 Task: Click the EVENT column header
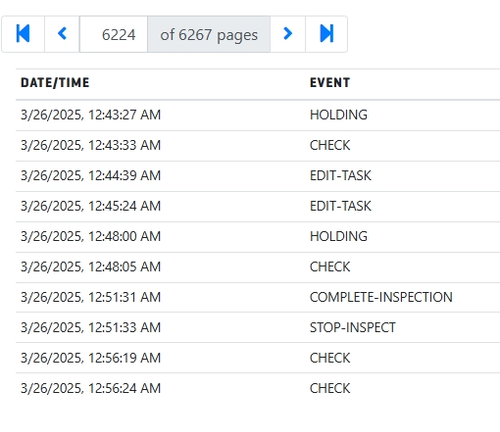point(330,83)
